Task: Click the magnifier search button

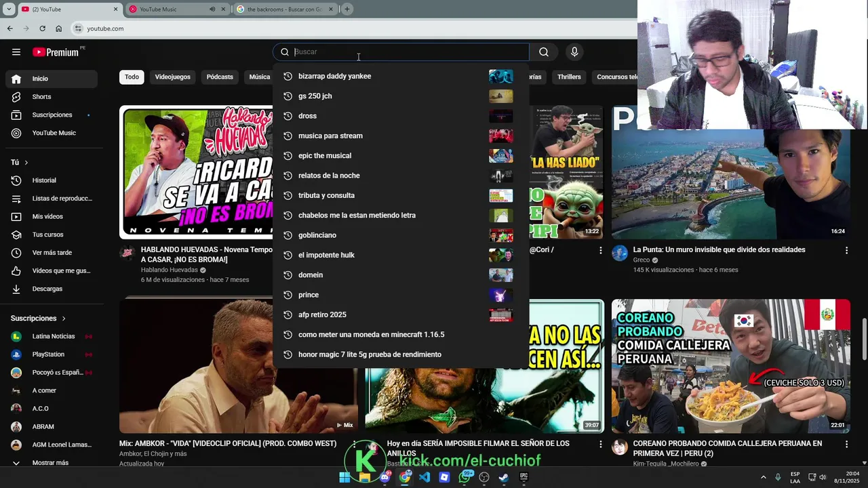Action: pyautogui.click(x=544, y=52)
